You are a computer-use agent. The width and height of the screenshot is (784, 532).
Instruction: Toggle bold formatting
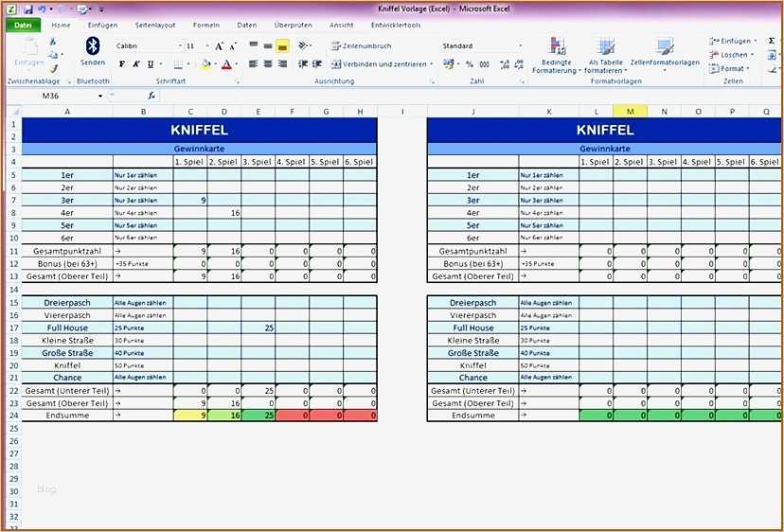121,64
